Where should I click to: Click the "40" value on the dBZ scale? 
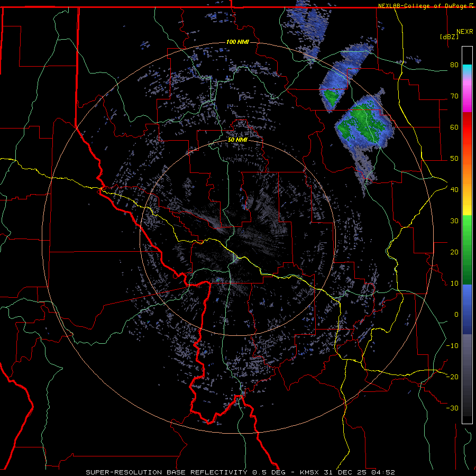pyautogui.click(x=454, y=189)
